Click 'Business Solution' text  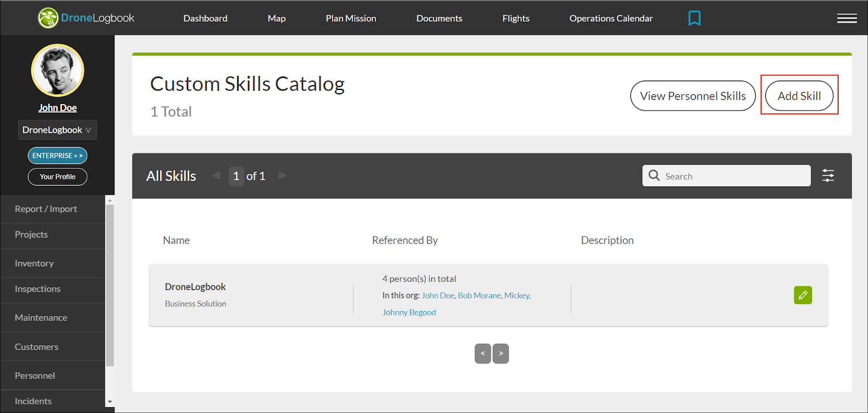tap(195, 304)
